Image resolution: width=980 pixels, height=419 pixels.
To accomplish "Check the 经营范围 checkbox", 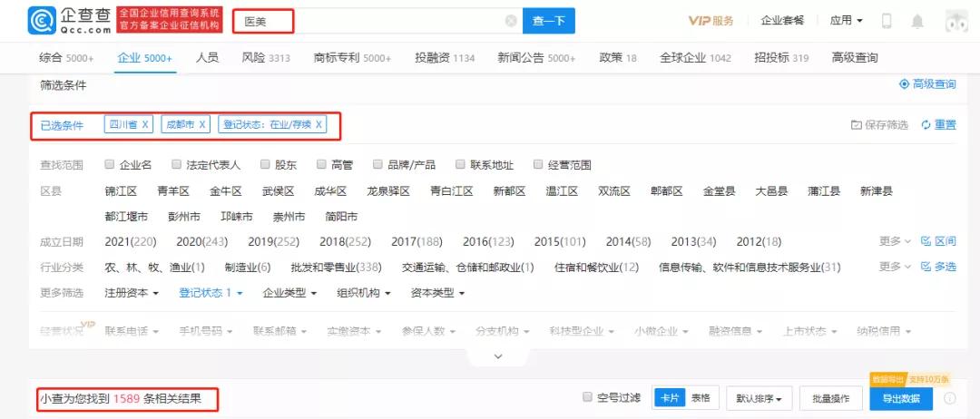I will click(x=537, y=164).
